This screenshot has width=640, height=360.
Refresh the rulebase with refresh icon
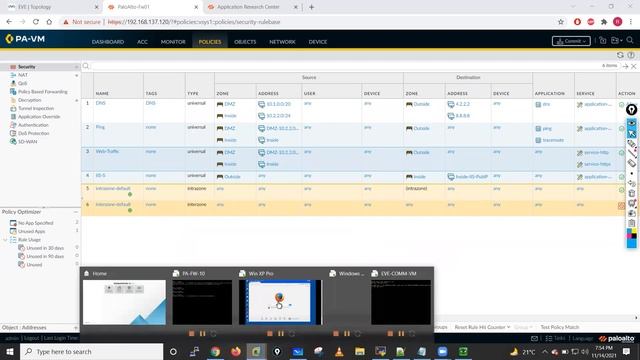(x=620, y=55)
